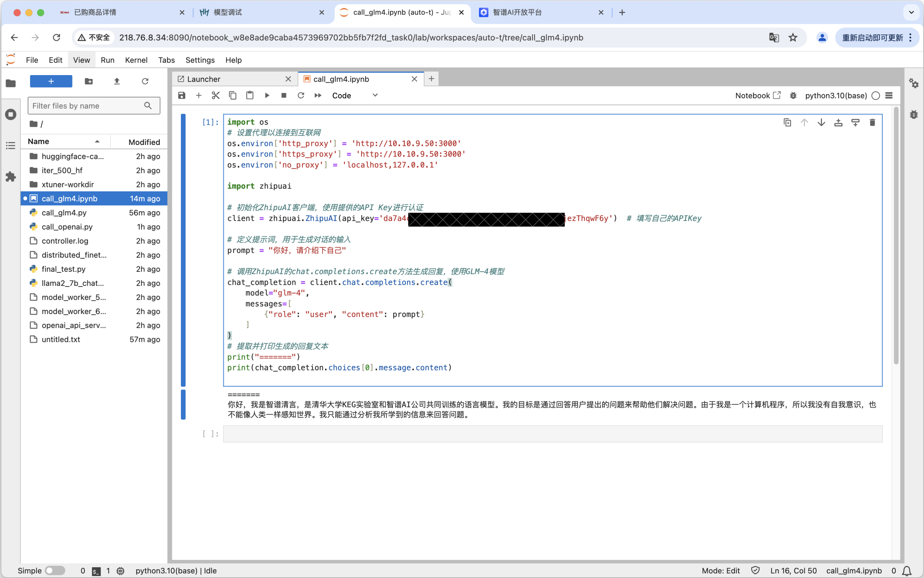Run the selected cell
Image resolution: width=924 pixels, height=578 pixels.
[x=267, y=95]
